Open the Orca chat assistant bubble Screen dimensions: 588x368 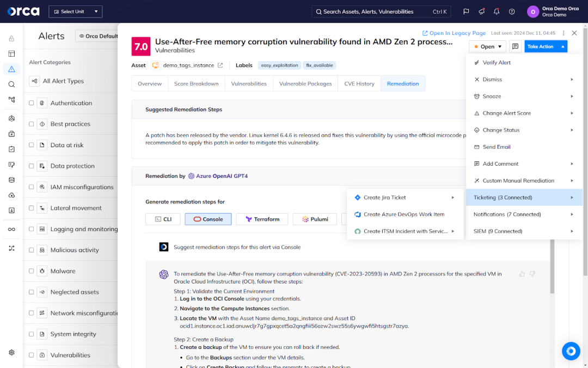point(571,351)
